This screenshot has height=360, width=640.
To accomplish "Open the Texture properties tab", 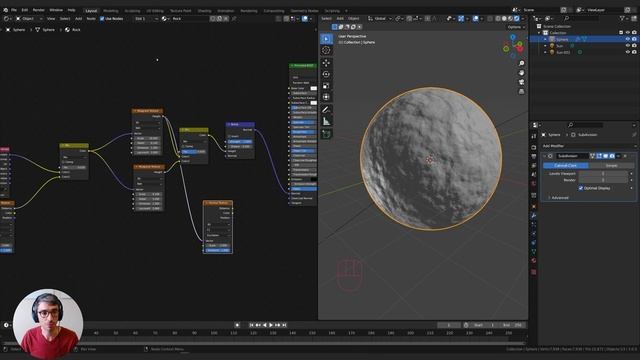I will pyautogui.click(x=533, y=271).
